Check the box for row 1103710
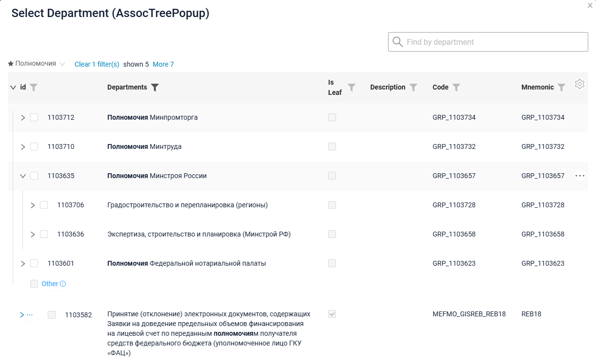 pyautogui.click(x=34, y=146)
